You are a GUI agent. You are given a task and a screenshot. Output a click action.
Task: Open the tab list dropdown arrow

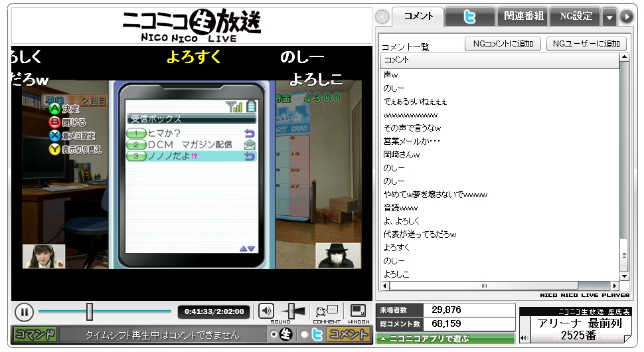click(609, 17)
